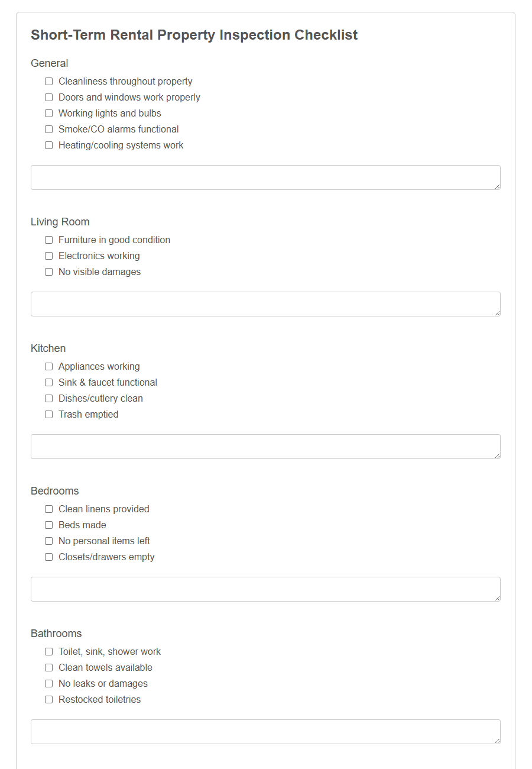Check Appliances working in Kitchen section
The height and width of the screenshot is (769, 532).
point(48,366)
